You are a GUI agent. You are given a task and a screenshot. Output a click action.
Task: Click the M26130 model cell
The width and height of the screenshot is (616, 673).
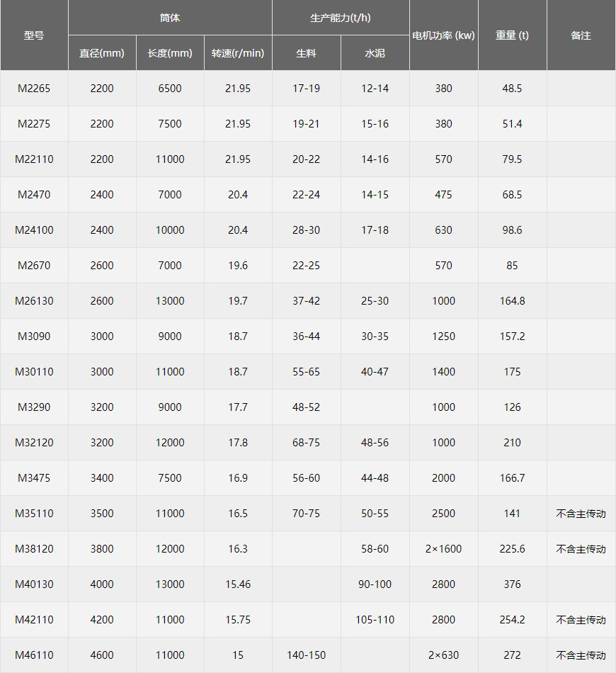pos(34,301)
